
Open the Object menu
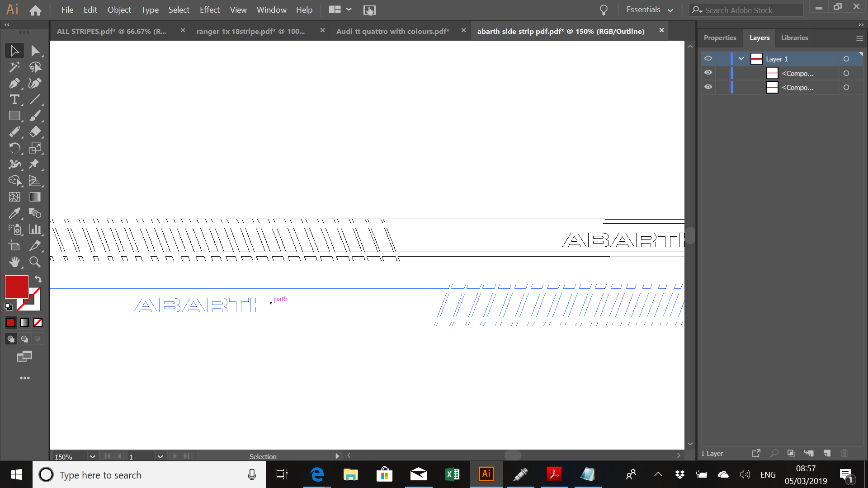pyautogui.click(x=119, y=9)
